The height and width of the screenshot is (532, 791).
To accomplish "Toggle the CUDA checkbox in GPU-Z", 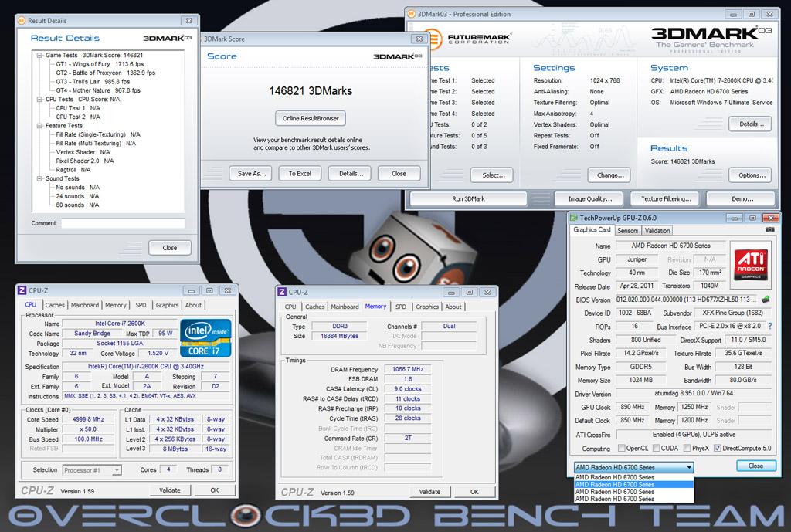I will [x=657, y=449].
